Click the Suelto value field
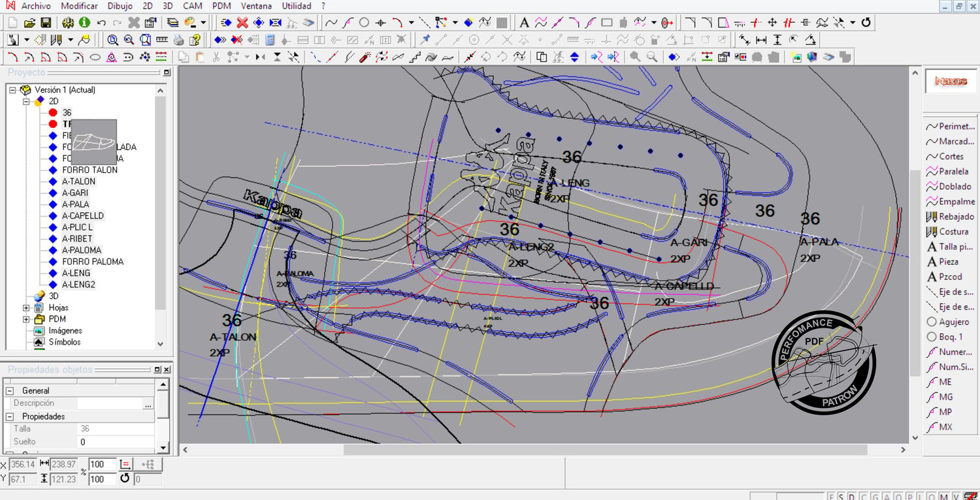980x500 pixels. coord(116,442)
